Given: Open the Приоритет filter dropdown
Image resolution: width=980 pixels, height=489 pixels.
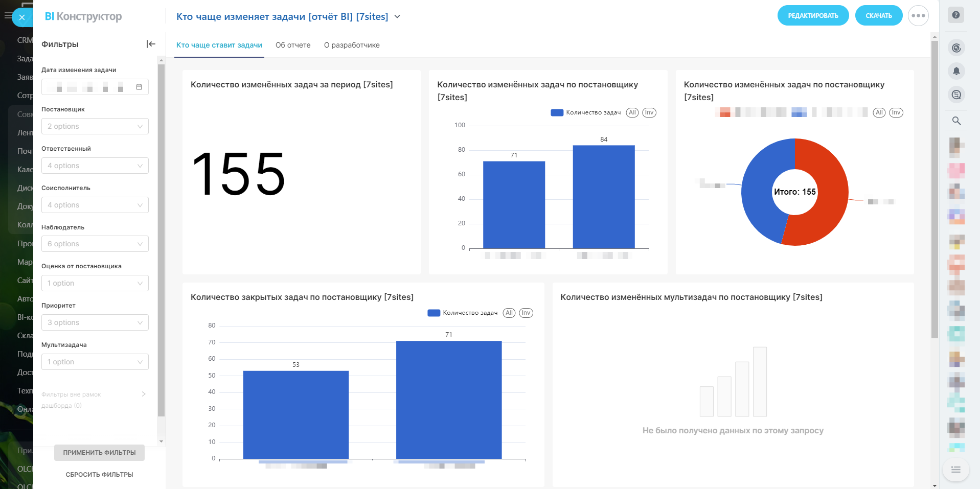Looking at the screenshot, I should tap(95, 322).
